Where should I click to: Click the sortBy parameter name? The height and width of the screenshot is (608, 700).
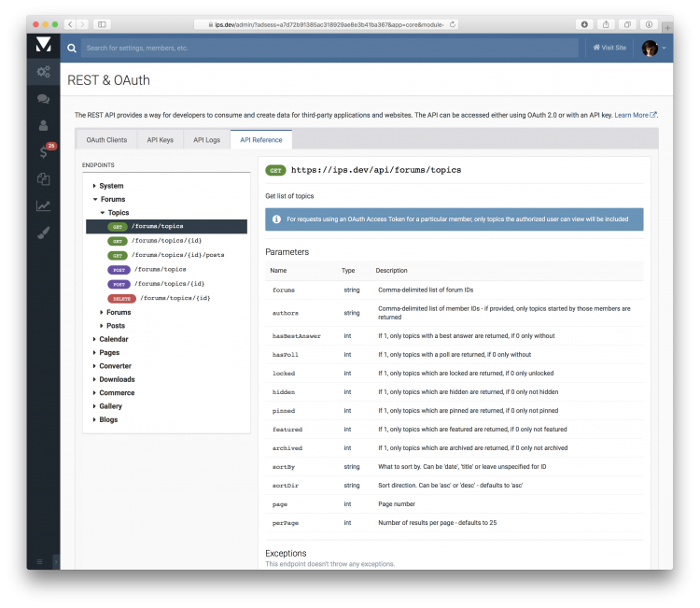(284, 467)
